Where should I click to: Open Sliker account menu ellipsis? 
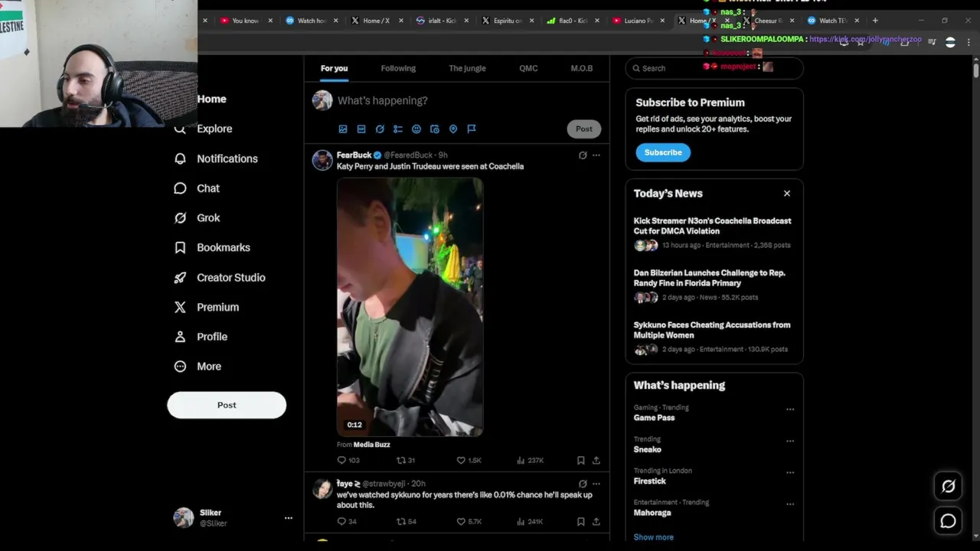pos(289,518)
